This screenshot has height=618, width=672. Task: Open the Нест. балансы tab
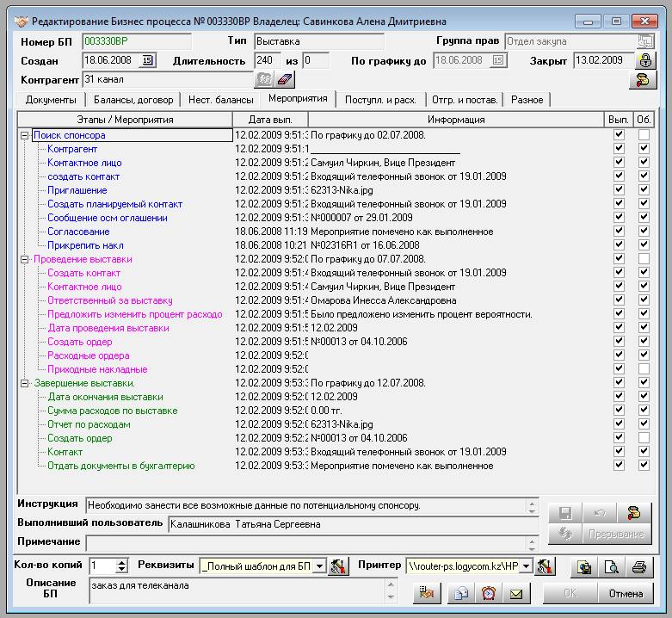coord(221,100)
